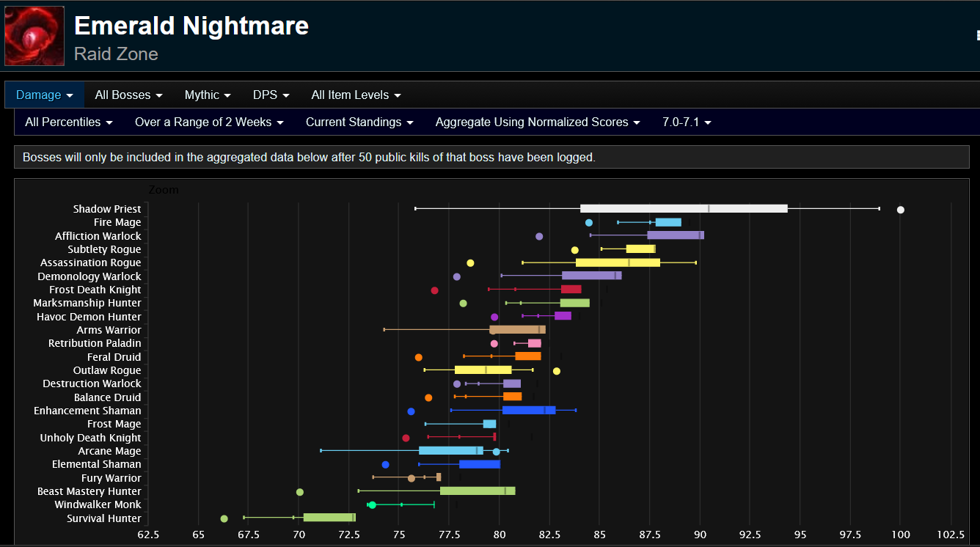Select the Outlaw Rogue row label
This screenshot has width=980, height=547.
107,370
